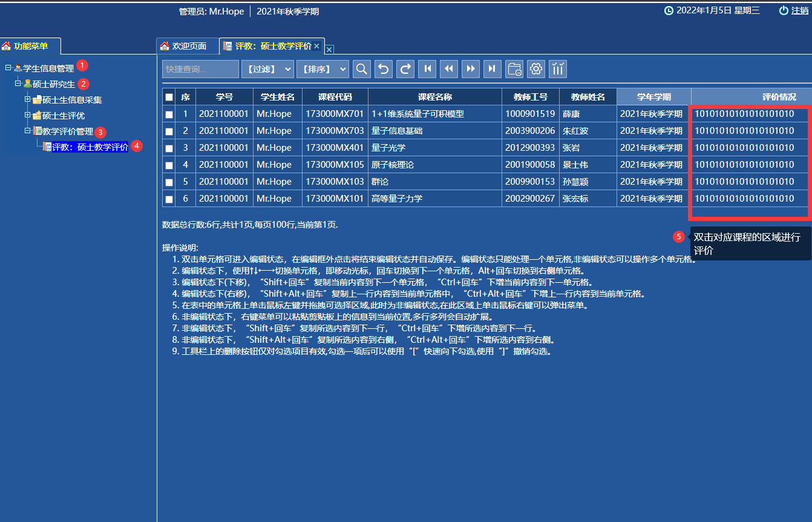Click the book icon beside 教学评价管理
The height and width of the screenshot is (522, 812).
pos(38,131)
